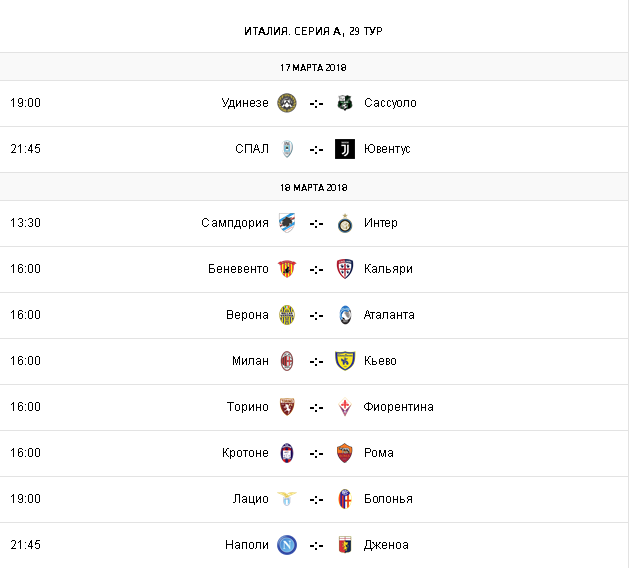Click the 18 марта 2018 date row
The image size is (629, 568).
click(313, 187)
